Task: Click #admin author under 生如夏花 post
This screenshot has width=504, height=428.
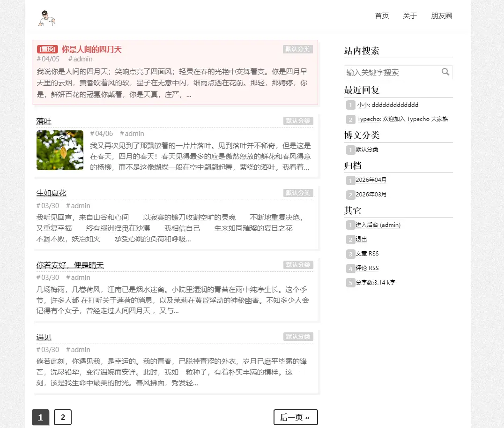Action: click(x=78, y=206)
